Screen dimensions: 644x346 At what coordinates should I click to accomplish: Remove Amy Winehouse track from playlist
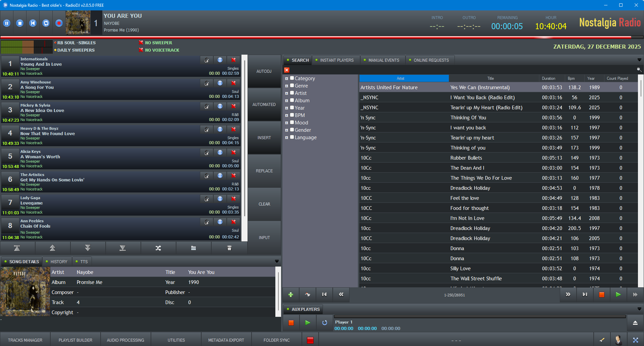(233, 83)
